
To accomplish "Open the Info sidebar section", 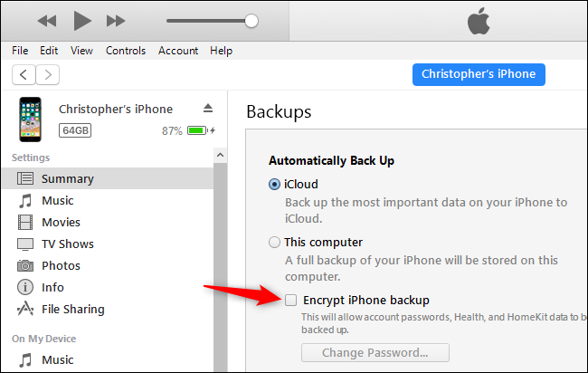I will tap(52, 287).
